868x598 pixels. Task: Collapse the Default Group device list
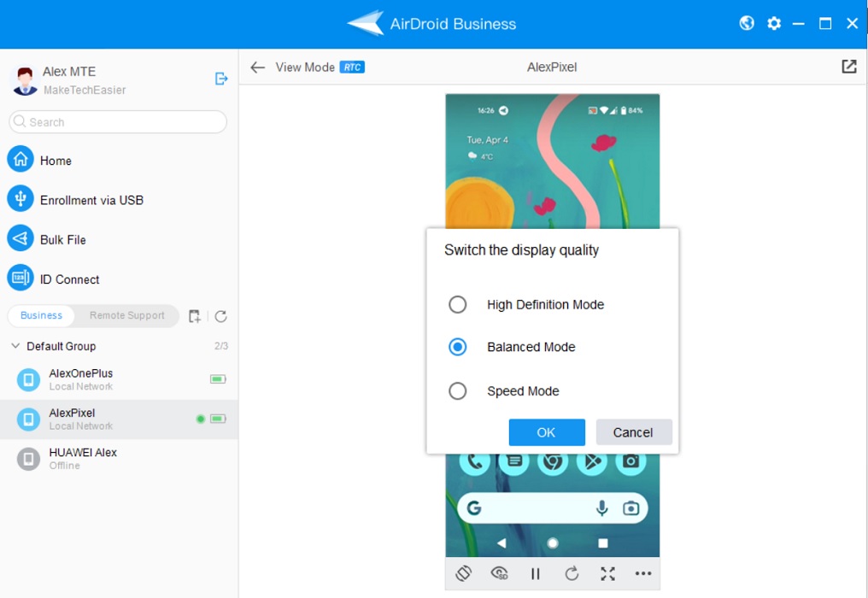pos(15,346)
